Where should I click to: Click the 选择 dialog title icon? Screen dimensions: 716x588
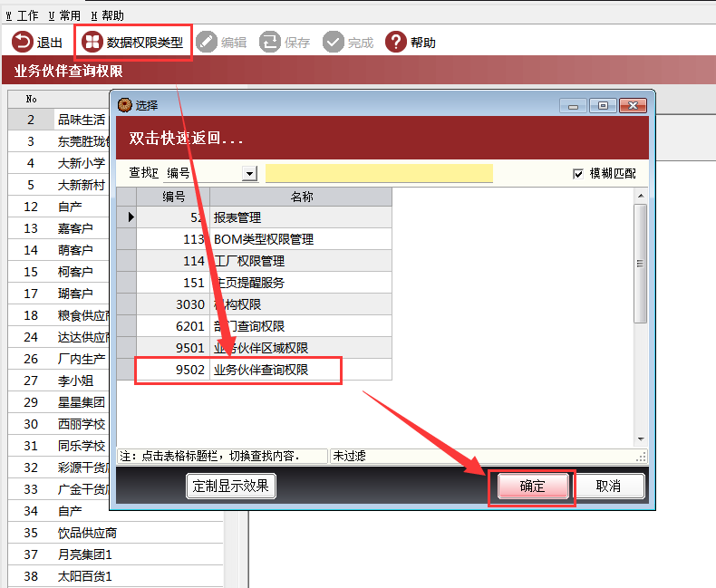click(x=125, y=105)
